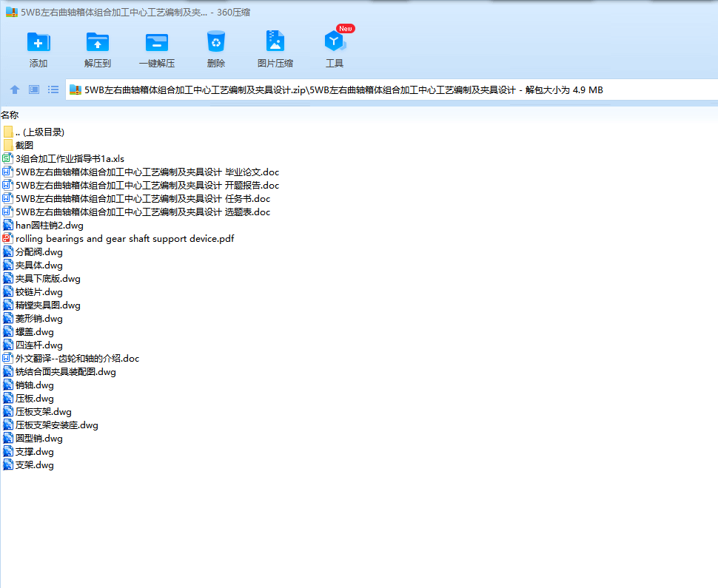Select 夹具下底版.dwg file
Viewport: 718px width, 588px height.
[x=41, y=279]
